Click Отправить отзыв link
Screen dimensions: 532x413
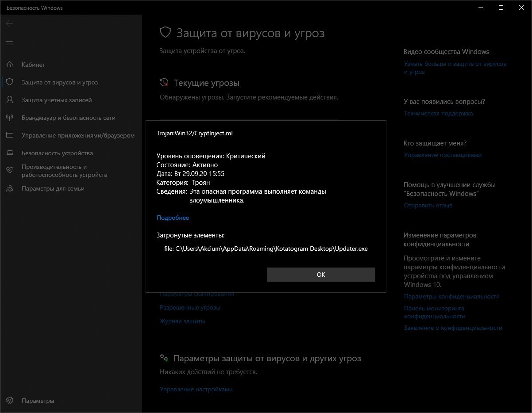tap(428, 205)
